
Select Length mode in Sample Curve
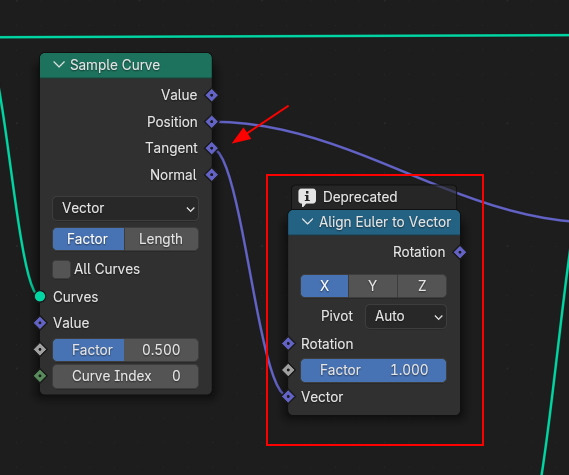(161, 239)
